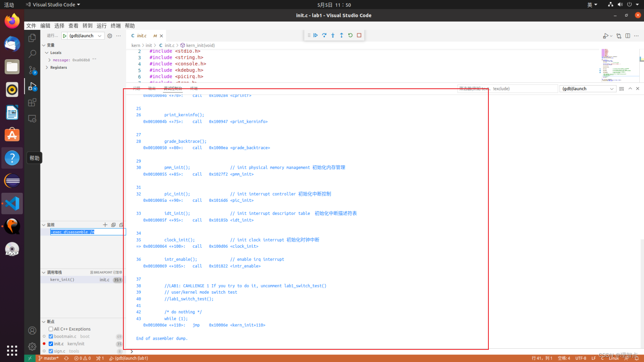Click the remote window status bar icon
Screen dimensions: 644x362
pos(30,358)
